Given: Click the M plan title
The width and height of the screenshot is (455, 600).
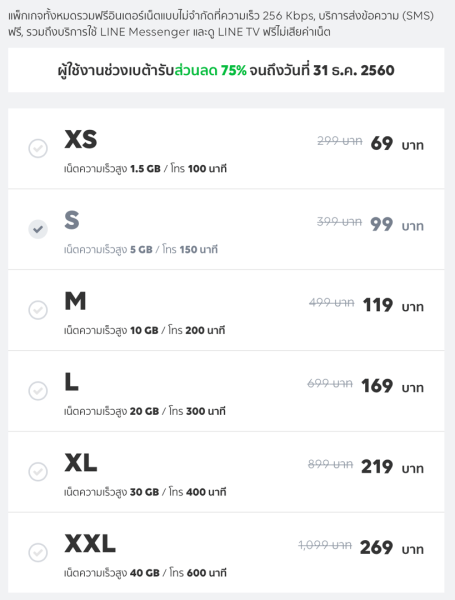Looking at the screenshot, I should pyautogui.click(x=75, y=301).
